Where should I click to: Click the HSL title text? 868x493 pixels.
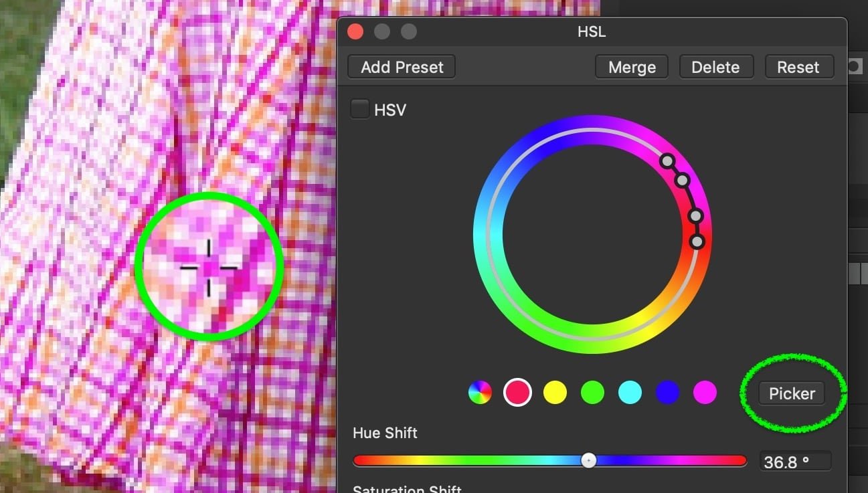coord(592,31)
